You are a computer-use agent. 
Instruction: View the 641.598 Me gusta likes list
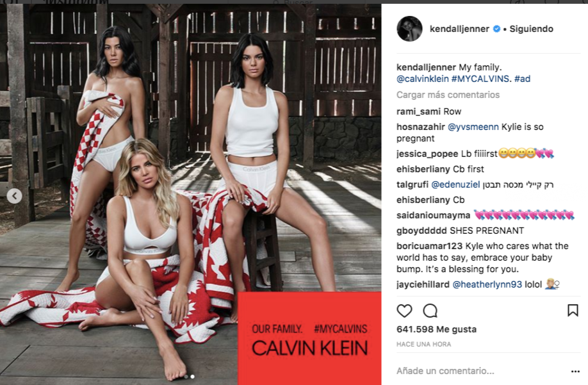436,329
